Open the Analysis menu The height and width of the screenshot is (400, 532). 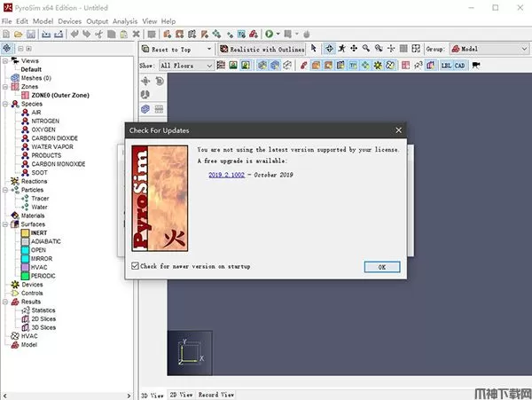(125, 21)
